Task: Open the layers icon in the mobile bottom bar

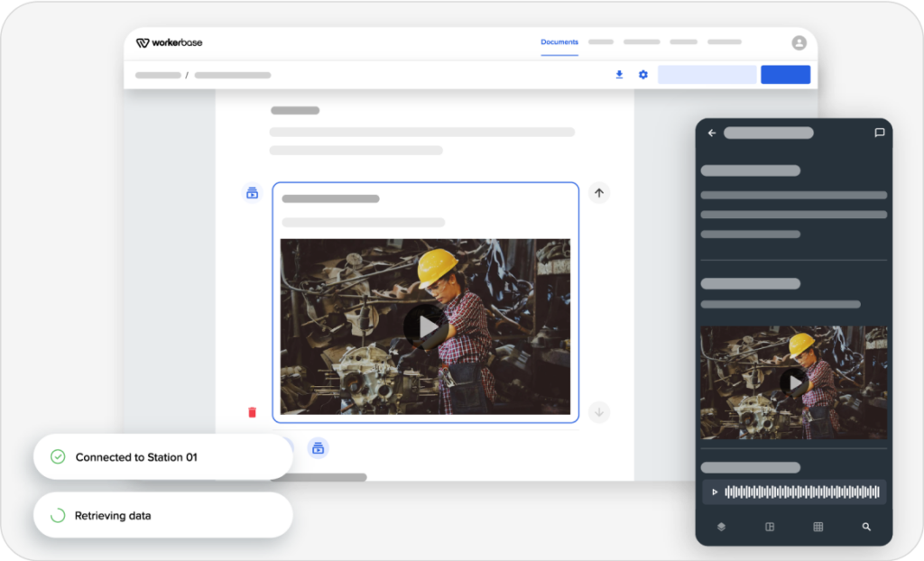Action: [x=721, y=527]
